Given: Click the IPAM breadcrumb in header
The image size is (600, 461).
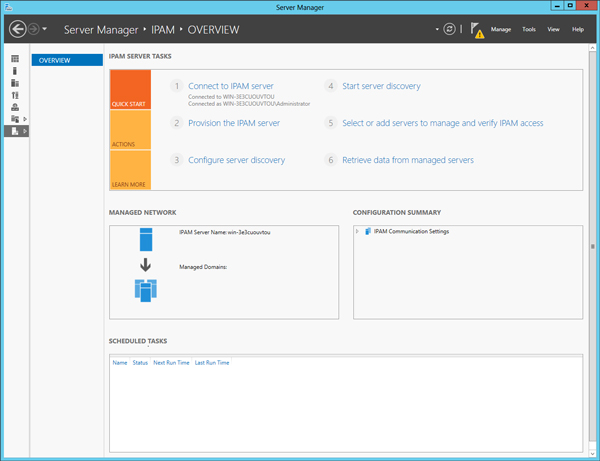Looking at the screenshot, I should 163,30.
